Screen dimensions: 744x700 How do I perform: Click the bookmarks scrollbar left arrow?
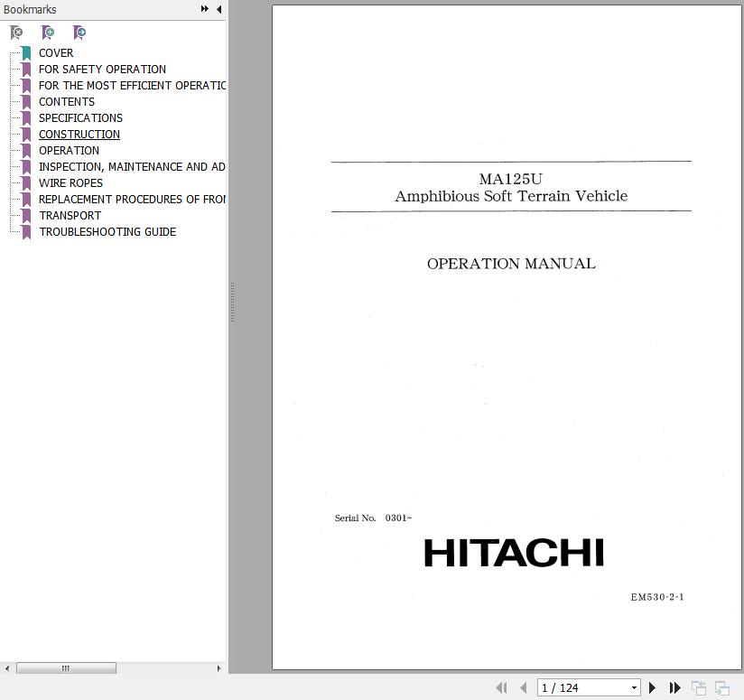[6, 668]
